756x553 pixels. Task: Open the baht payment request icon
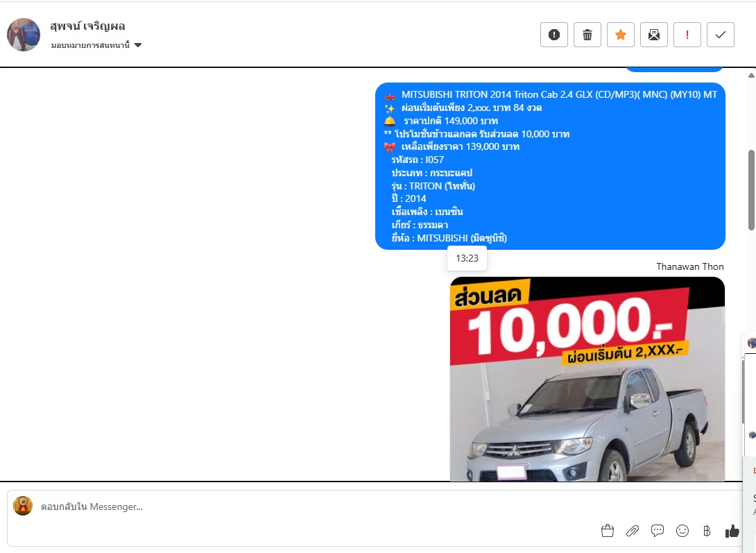click(x=707, y=531)
